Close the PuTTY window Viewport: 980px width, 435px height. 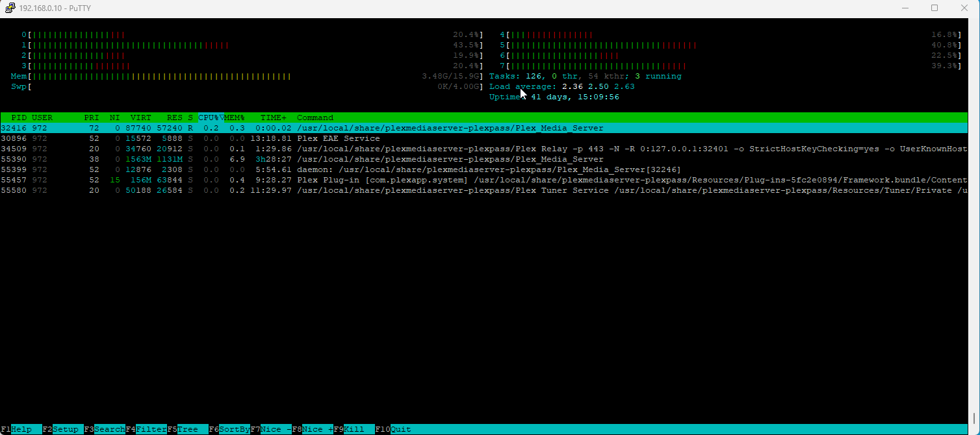pyautogui.click(x=964, y=8)
